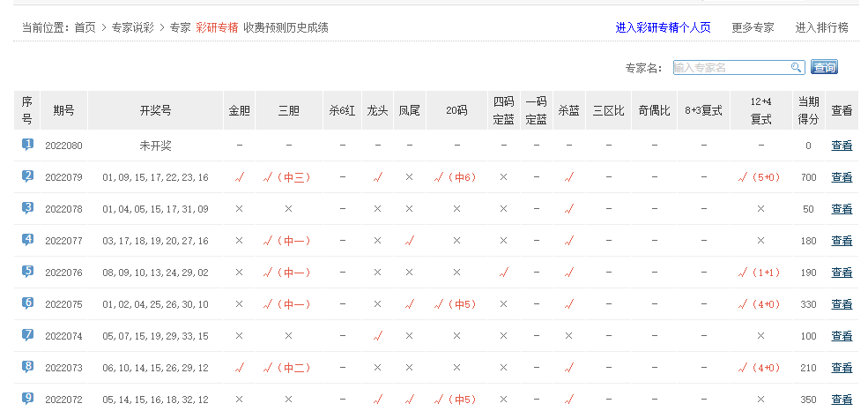Click the number 9 row badge icon
Viewport: 868px width, 411px height.
[27, 399]
